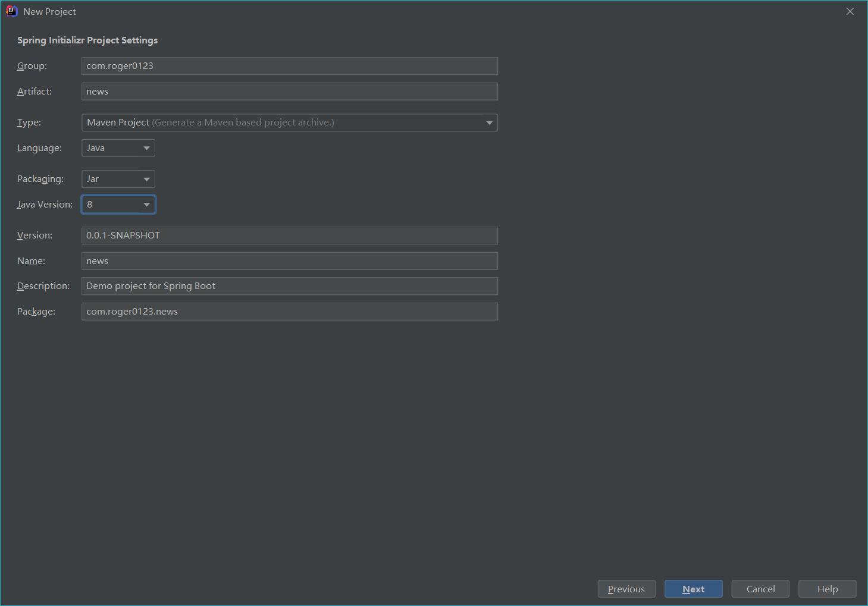This screenshot has height=606, width=868.
Task: Click the Packaging label
Action: click(x=40, y=179)
